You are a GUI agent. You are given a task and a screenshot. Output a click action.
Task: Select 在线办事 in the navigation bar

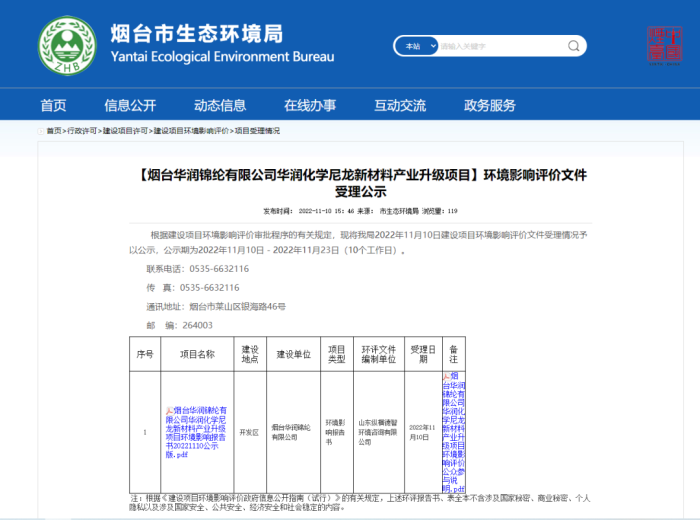[x=310, y=105]
